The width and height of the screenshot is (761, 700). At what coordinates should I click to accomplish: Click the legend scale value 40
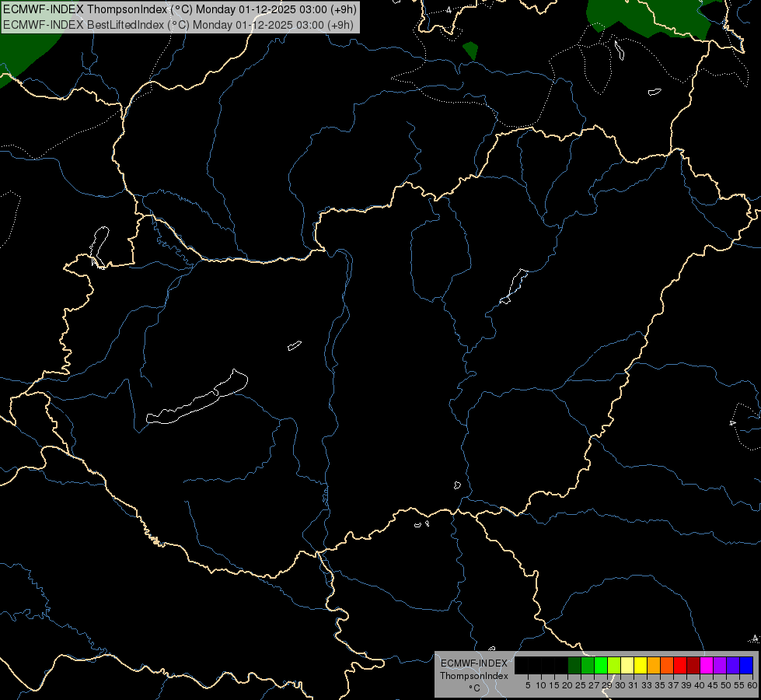click(x=700, y=685)
